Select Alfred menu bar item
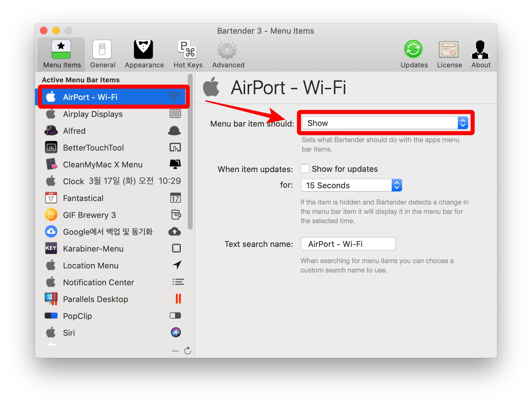 click(111, 131)
